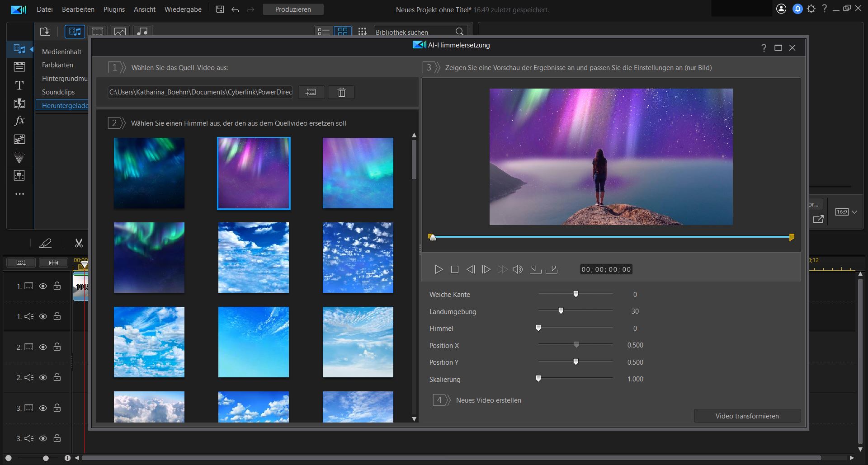
Task: Select Soundclips in library list
Action: click(x=58, y=92)
